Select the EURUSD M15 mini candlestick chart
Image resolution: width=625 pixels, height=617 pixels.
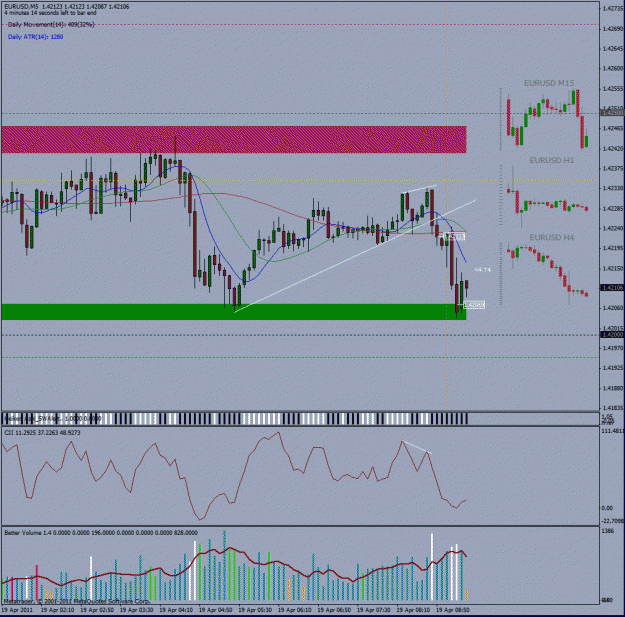(546, 119)
